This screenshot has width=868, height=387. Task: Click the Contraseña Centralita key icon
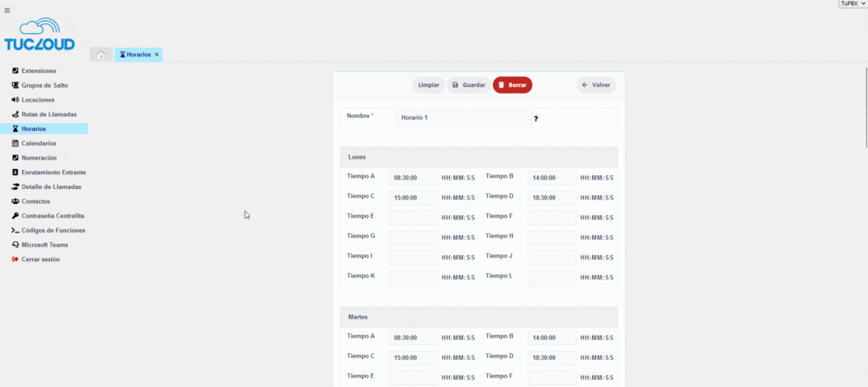point(15,215)
